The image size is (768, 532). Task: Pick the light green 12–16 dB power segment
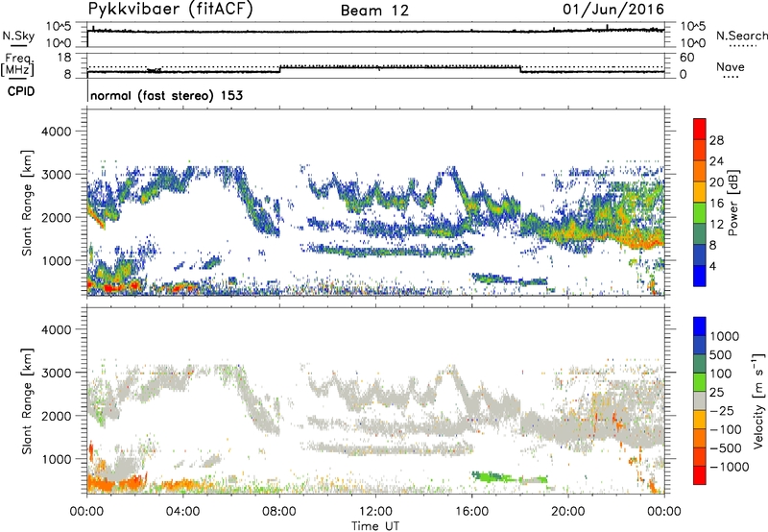pyautogui.click(x=700, y=212)
